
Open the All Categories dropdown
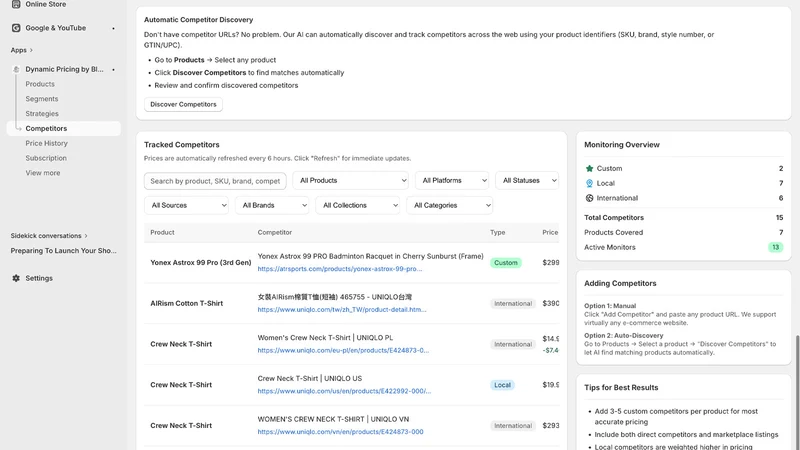449,206
